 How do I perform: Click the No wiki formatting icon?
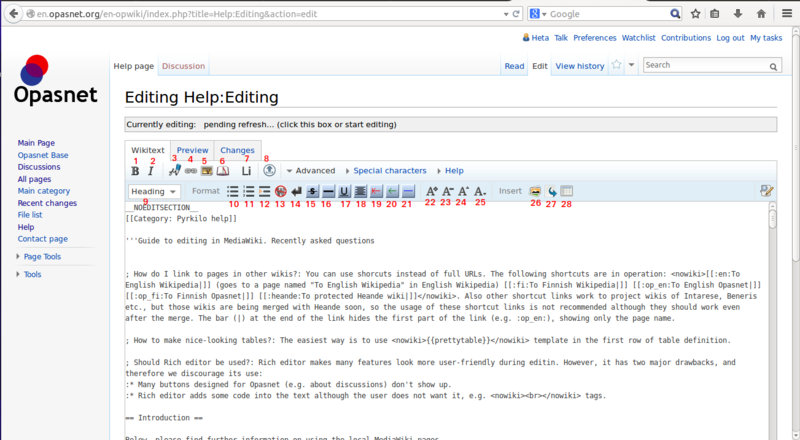[x=281, y=191]
